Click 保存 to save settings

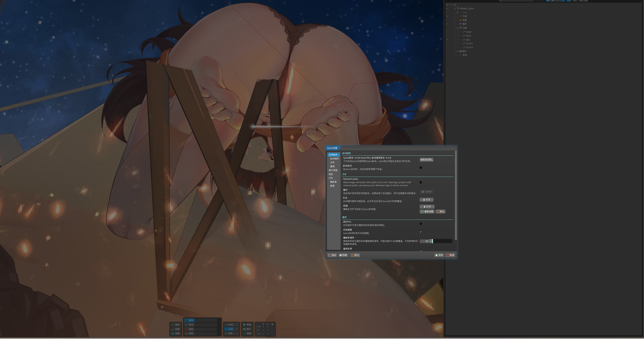coord(439,255)
